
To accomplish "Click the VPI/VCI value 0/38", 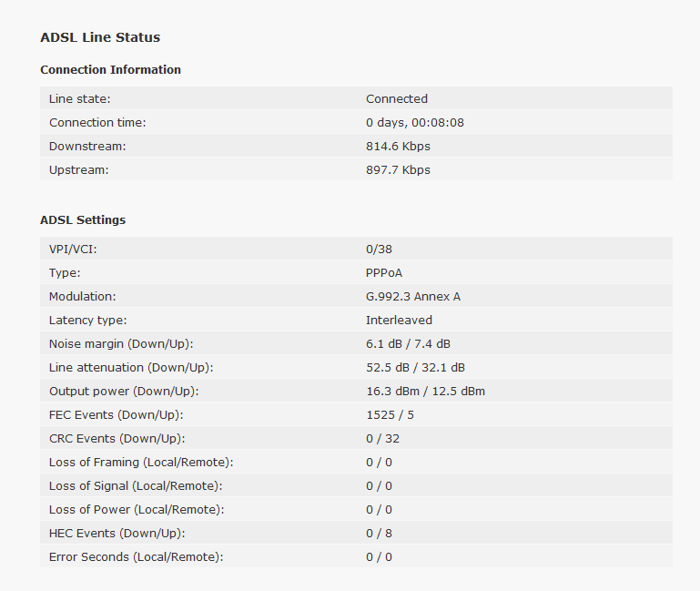I will click(x=379, y=249).
